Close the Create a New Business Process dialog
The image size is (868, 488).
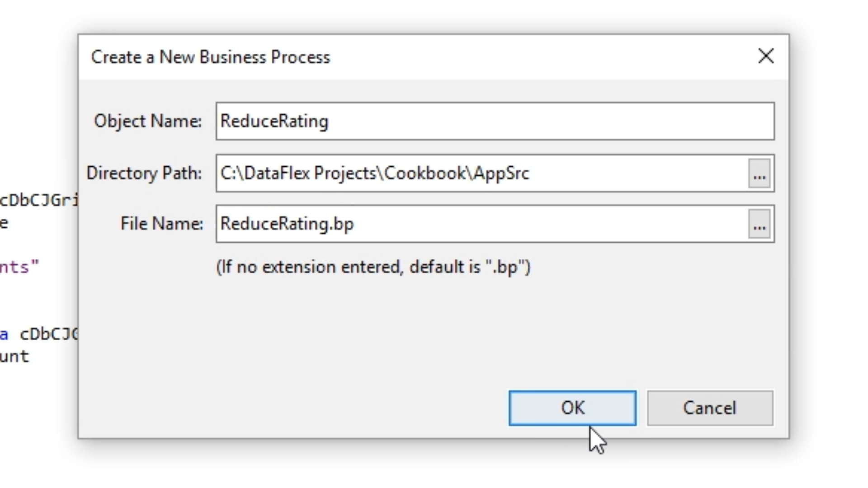click(x=766, y=56)
